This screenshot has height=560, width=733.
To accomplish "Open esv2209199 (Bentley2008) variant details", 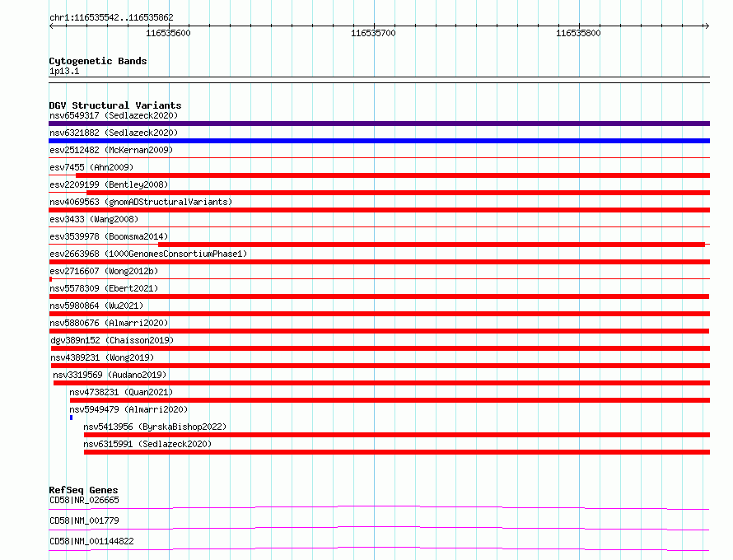I will [109, 184].
